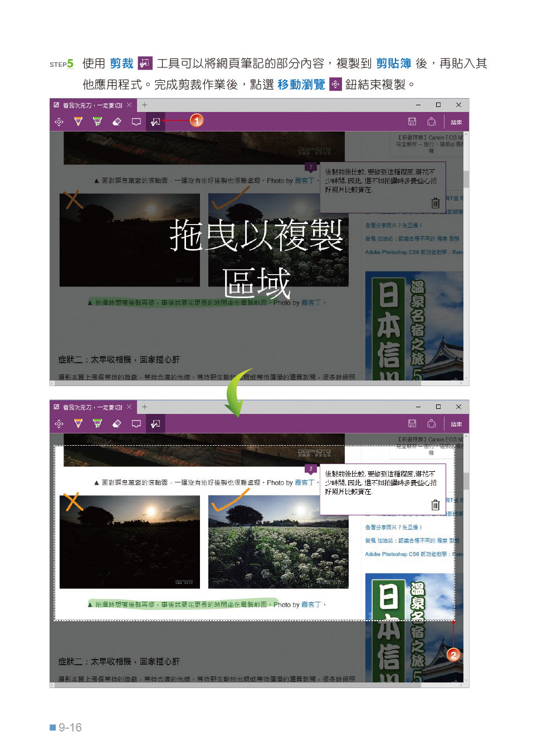Select the Pan tool in upper window

coord(59,122)
